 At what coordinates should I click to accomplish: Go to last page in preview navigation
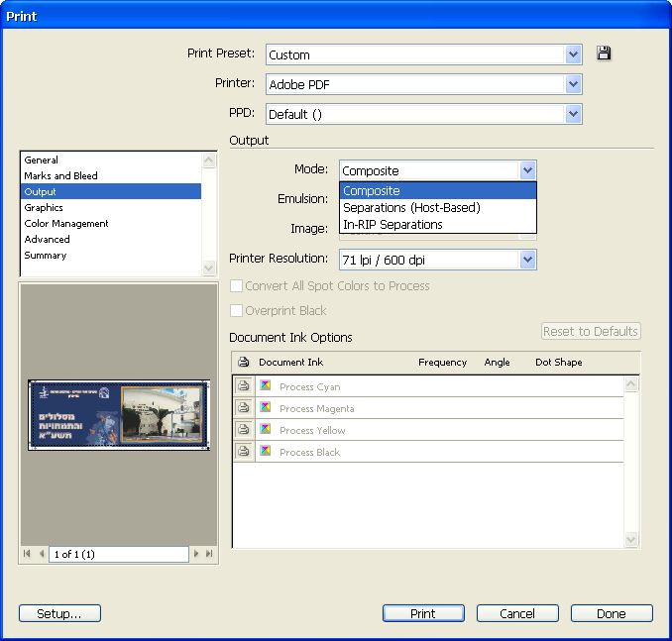(x=209, y=554)
